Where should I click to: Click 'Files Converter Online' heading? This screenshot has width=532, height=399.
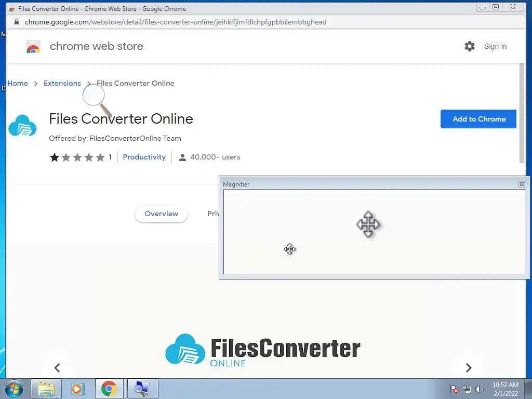(x=121, y=119)
